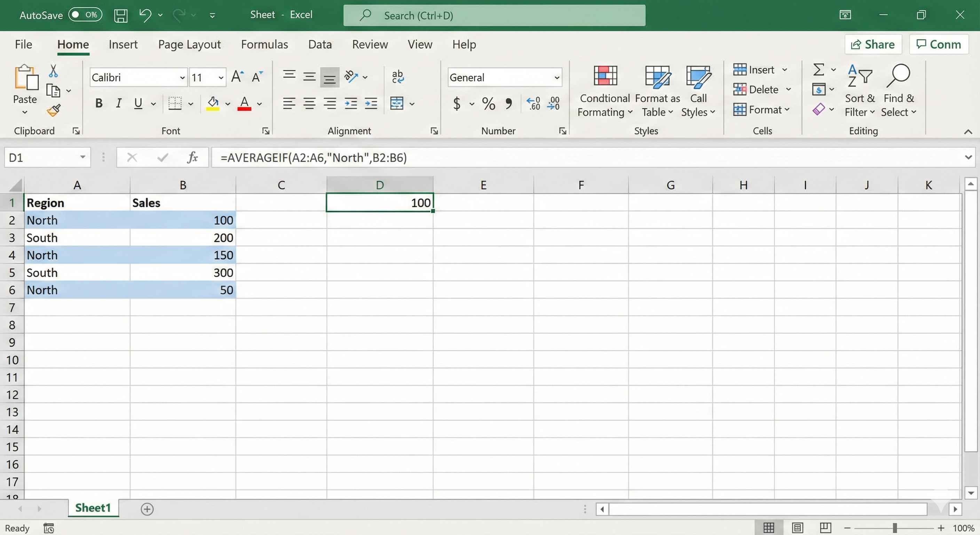980x535 pixels.
Task: Open the Calibri font name dropdown
Action: pyautogui.click(x=182, y=78)
